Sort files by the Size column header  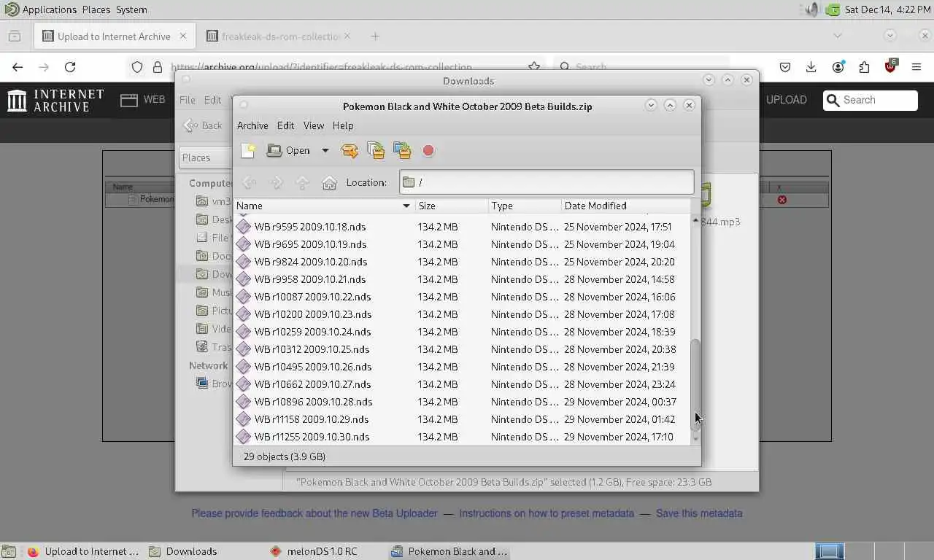pos(451,206)
